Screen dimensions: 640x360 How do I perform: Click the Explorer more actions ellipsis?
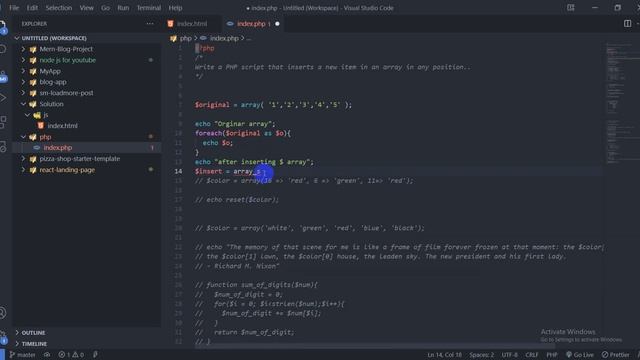[150, 24]
